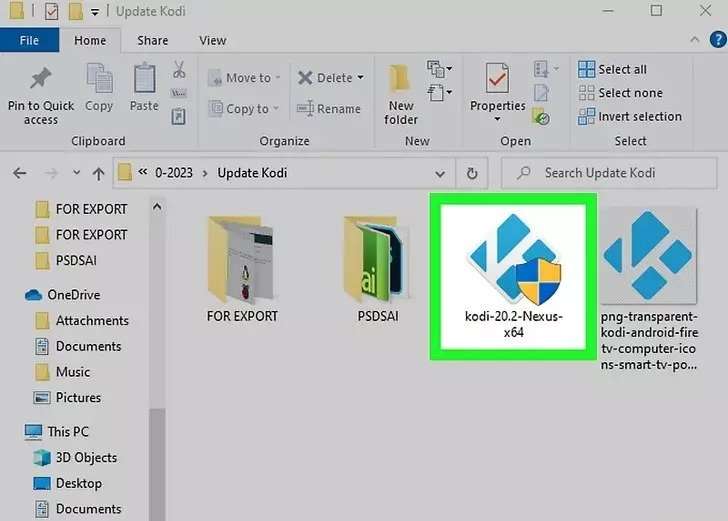This screenshot has height=521, width=728.
Task: Select the FOR EXPORT folder in file pane
Action: click(242, 269)
